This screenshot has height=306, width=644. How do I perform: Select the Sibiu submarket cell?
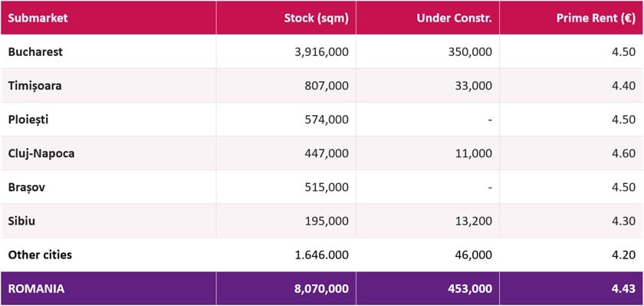tap(21, 221)
